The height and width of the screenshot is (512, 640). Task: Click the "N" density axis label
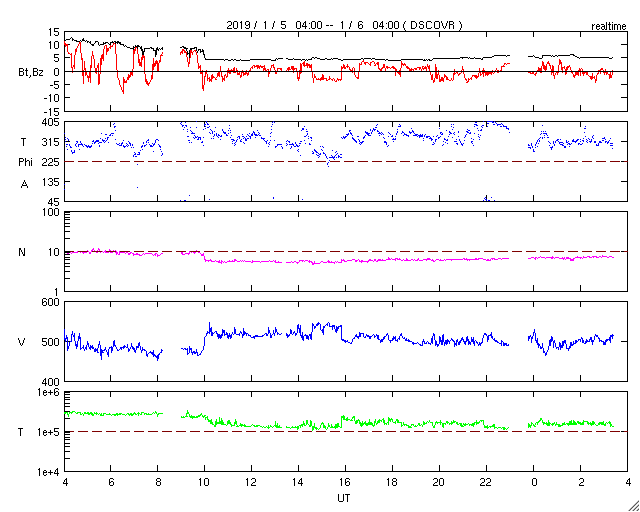tap(22, 252)
